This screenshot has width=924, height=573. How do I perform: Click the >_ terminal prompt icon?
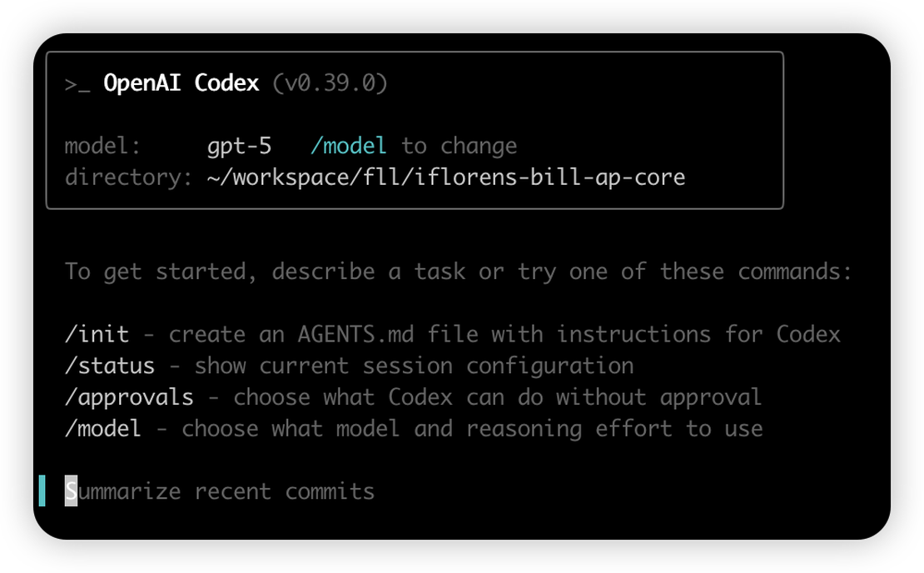point(77,84)
